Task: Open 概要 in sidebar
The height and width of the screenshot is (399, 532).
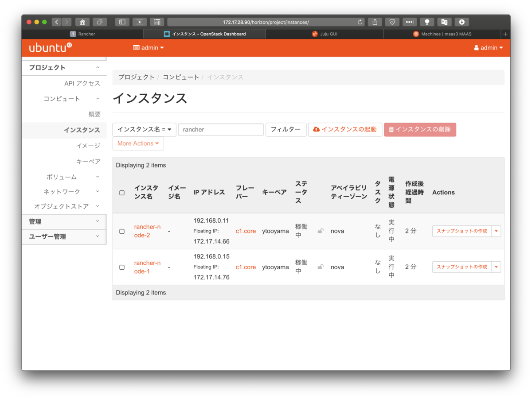Action: (x=94, y=114)
